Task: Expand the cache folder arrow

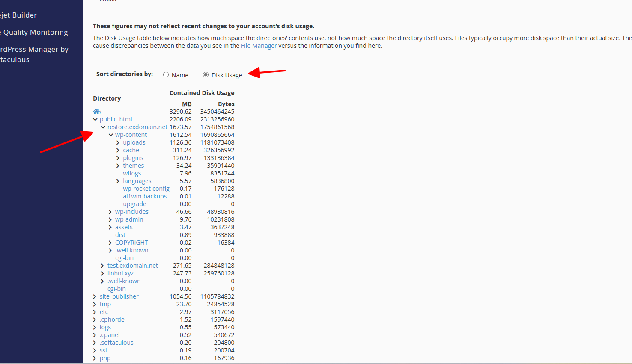Action: coord(118,150)
